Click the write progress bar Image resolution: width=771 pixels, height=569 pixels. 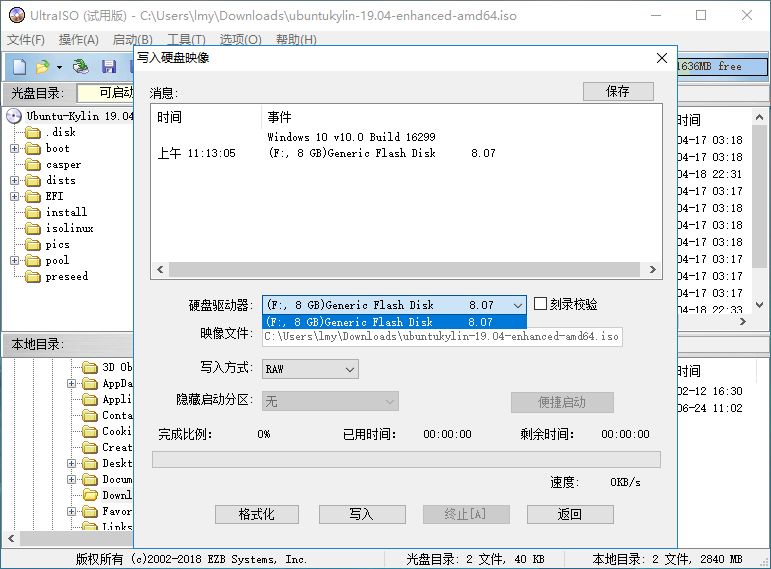point(406,460)
